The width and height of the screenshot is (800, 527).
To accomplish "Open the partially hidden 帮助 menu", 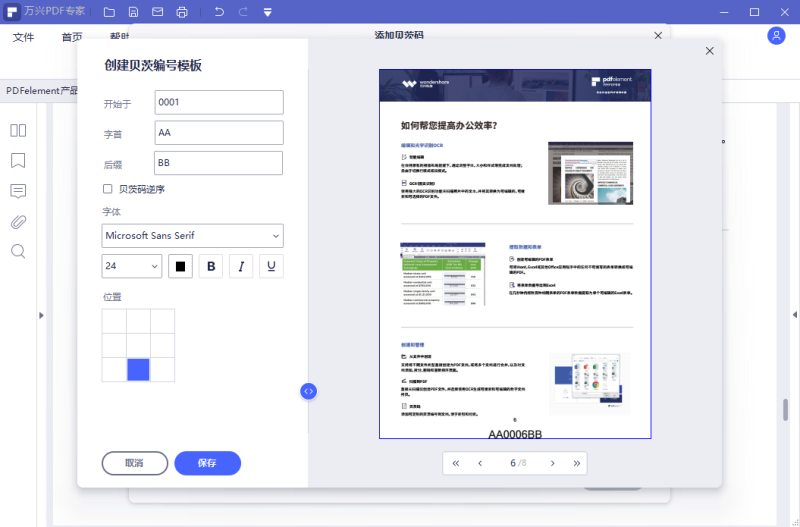I will 120,36.
